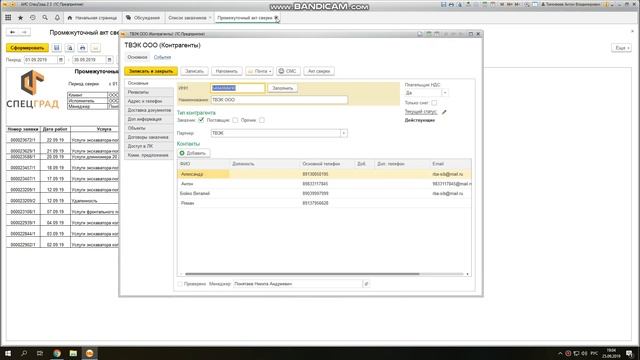Click the printer icon in report toolbar
Viewport: 640px width, 360px height.
[x=82, y=48]
